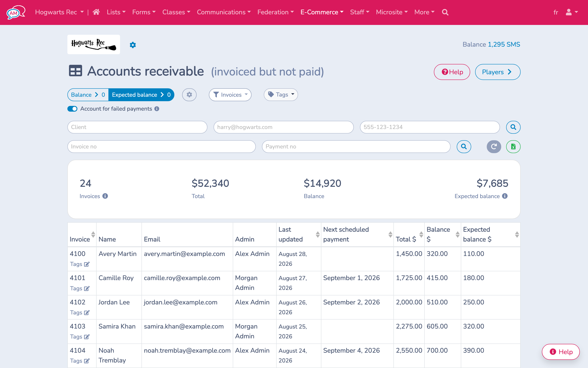This screenshot has height=368, width=588.
Task: Click the $52,340 Total summary
Action: (210, 183)
